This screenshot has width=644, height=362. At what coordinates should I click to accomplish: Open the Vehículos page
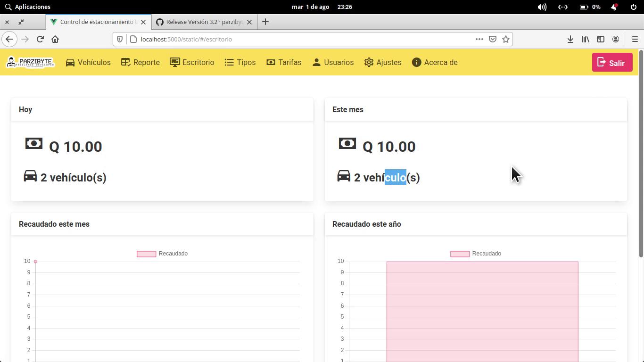(88, 62)
